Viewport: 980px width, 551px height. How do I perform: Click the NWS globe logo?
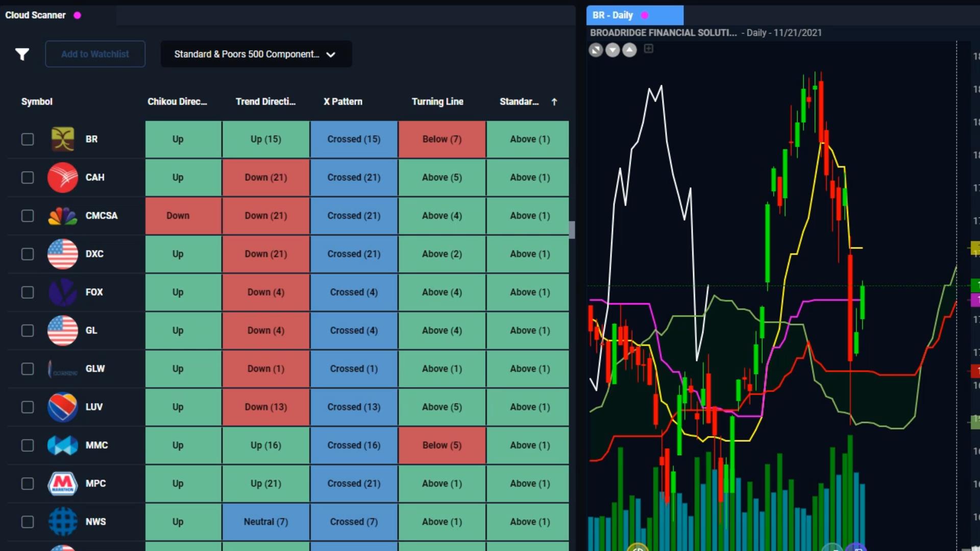click(63, 522)
